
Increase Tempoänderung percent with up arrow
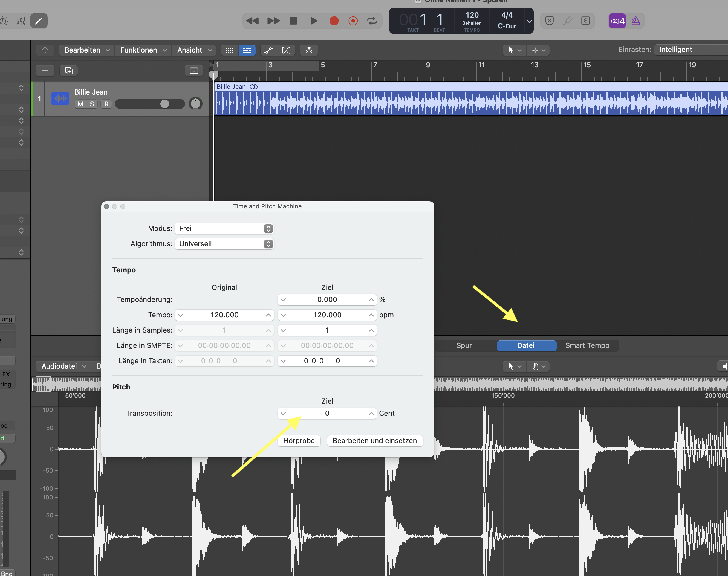click(371, 300)
